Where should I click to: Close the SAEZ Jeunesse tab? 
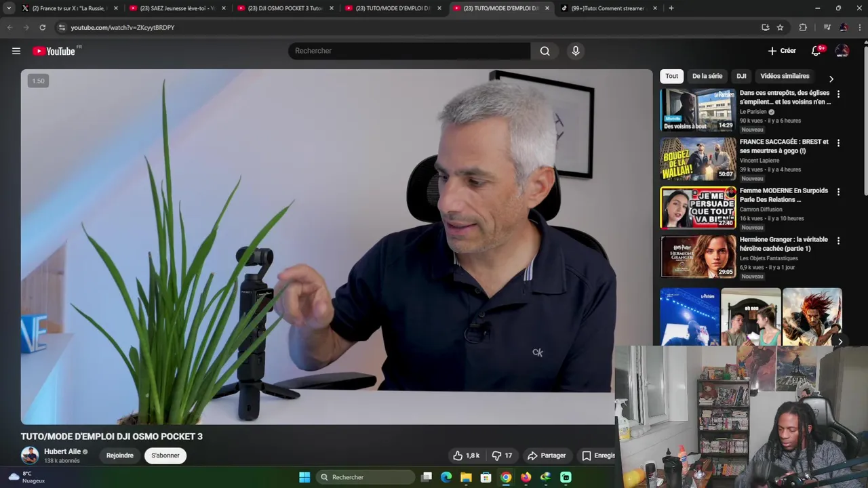coord(224,8)
